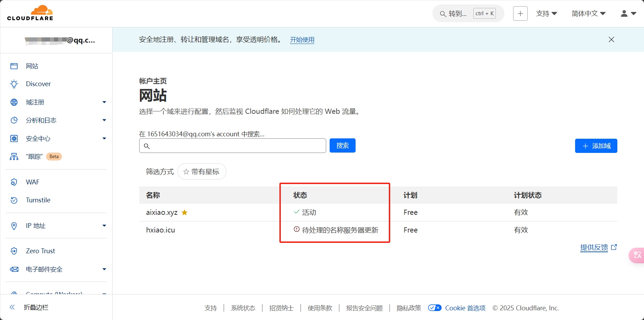Expand the 安全中心 menu arrow
Screen dimensions: 644x320
pos(104,138)
